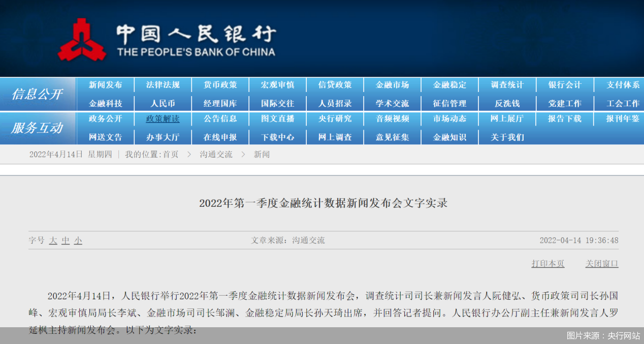Navigate to 沟通交流 in the breadcrumb
The width and height of the screenshot is (644, 344).
coord(216,154)
